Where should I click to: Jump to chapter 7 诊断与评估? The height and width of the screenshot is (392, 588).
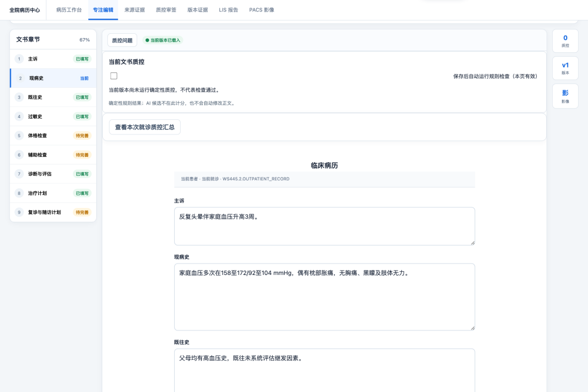coord(53,174)
